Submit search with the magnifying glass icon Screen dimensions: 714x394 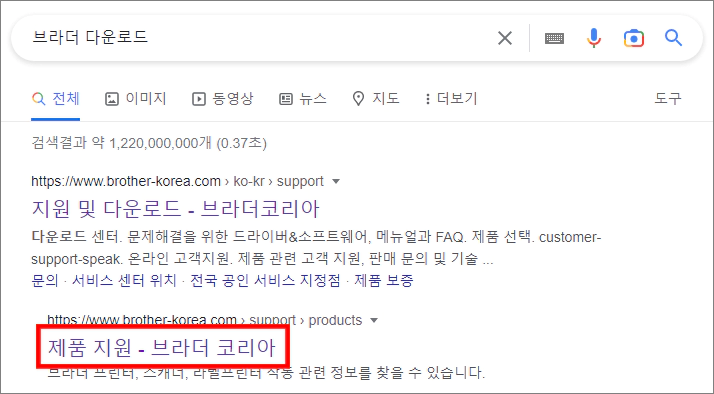[x=673, y=38]
